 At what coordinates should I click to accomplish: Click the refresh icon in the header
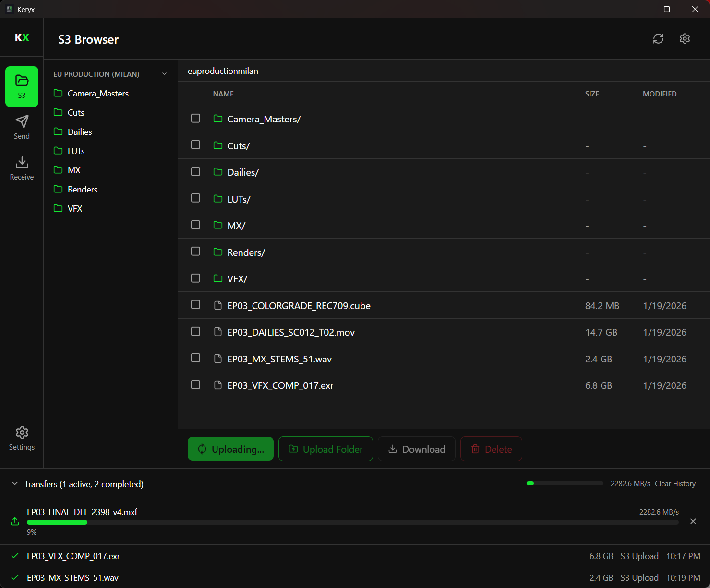(x=658, y=39)
